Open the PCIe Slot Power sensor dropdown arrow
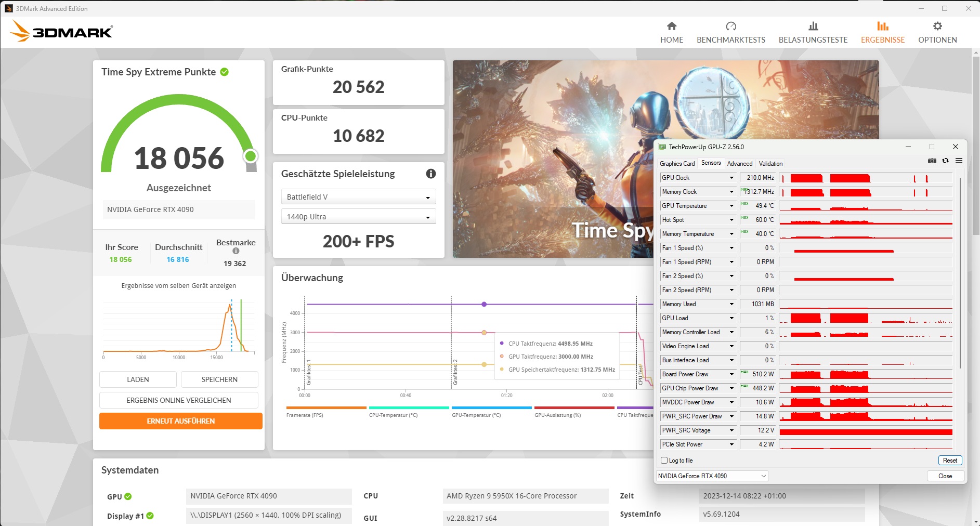Image resolution: width=980 pixels, height=526 pixels. point(731,444)
